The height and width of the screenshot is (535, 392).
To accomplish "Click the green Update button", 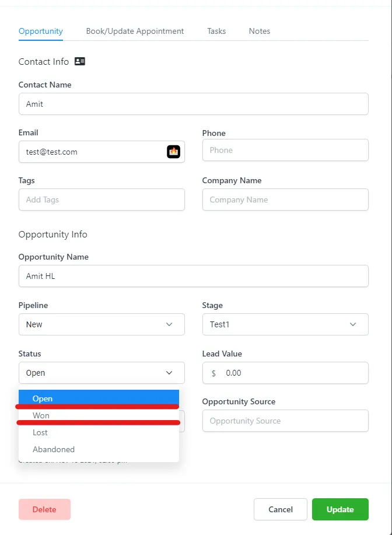I will (340, 509).
